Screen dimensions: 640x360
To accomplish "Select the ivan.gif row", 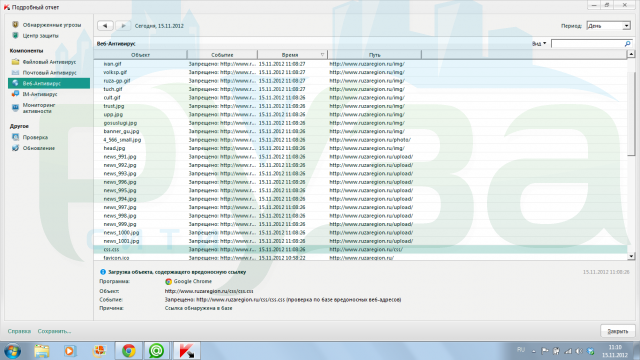I will point(360,64).
